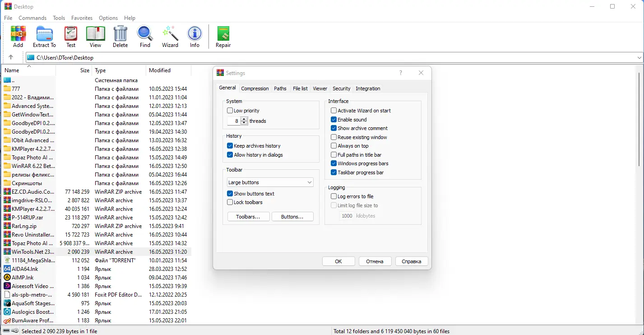Expand the address bar path dropdown arrow
This screenshot has width=644, height=335.
tap(639, 58)
